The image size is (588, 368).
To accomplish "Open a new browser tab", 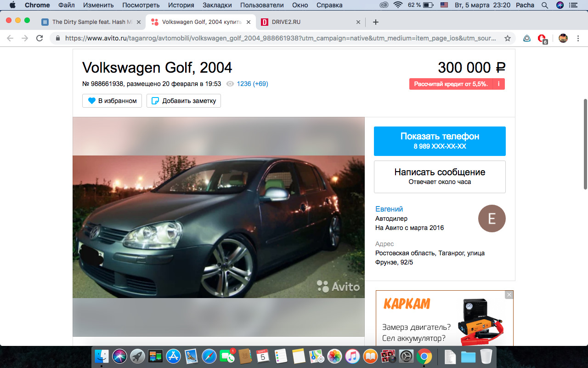I will [375, 22].
